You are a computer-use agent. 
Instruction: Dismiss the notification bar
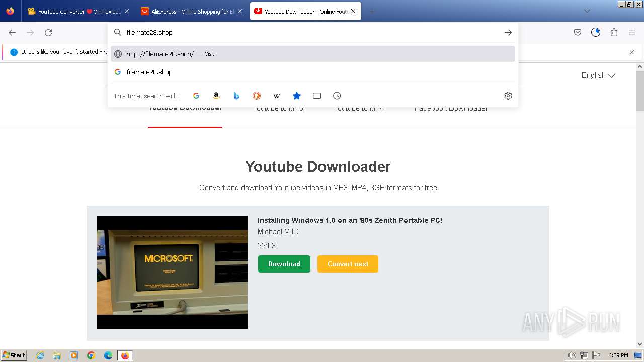632,52
